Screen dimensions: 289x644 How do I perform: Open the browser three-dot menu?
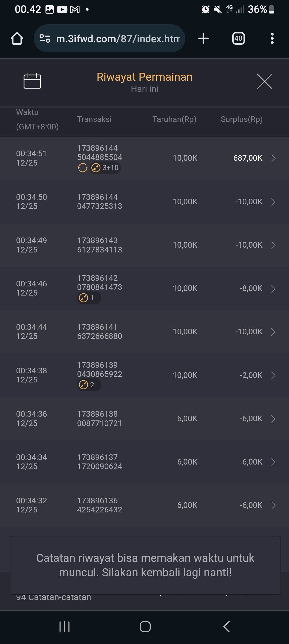[x=272, y=39]
